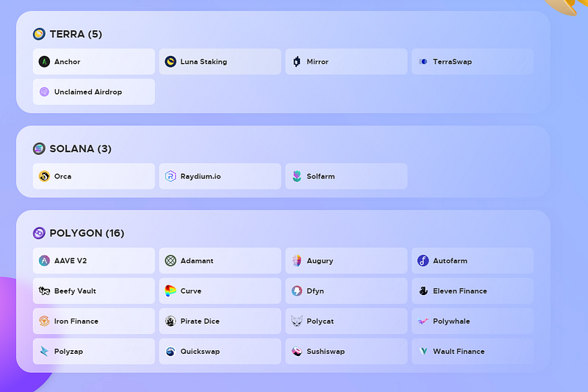Click the Polyzap lightning icon

pyautogui.click(x=44, y=351)
